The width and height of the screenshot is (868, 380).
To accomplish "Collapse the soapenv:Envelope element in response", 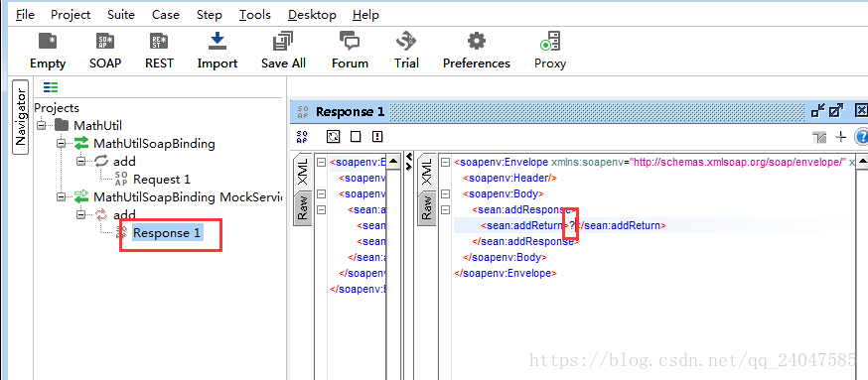I will [x=445, y=163].
